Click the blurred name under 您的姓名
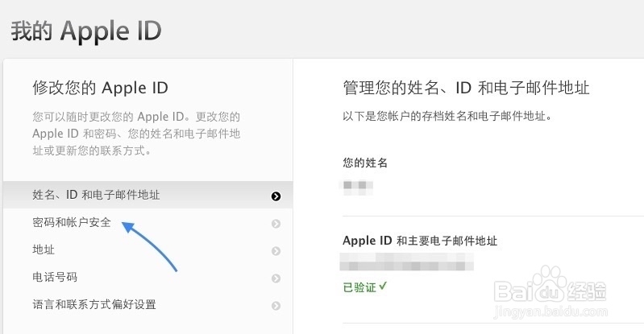Screen dimensions: 644x334 [x=358, y=187]
